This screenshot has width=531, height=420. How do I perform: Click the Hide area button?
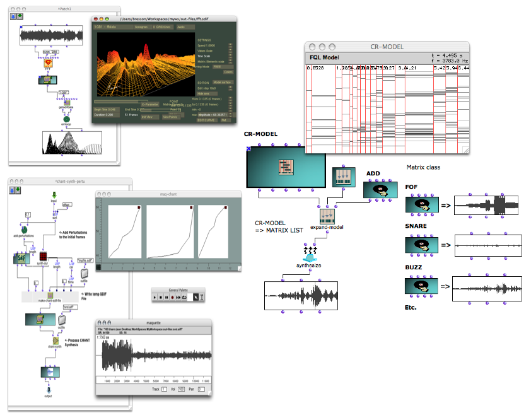207,93
